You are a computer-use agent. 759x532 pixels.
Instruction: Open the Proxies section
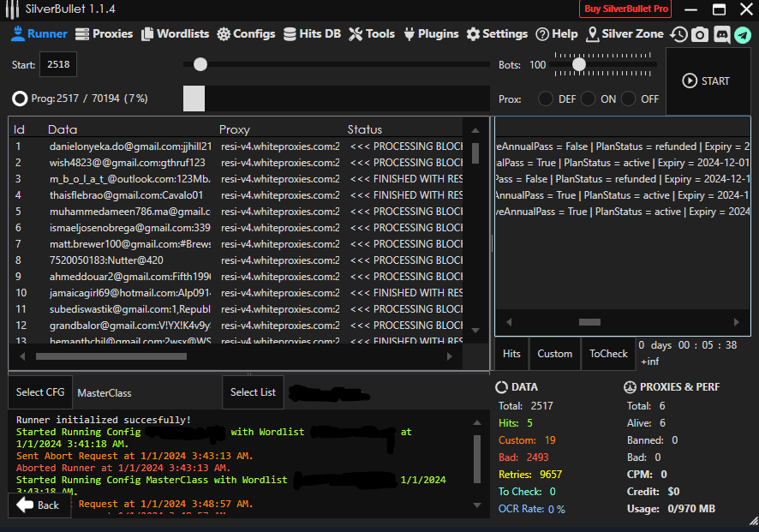[104, 34]
